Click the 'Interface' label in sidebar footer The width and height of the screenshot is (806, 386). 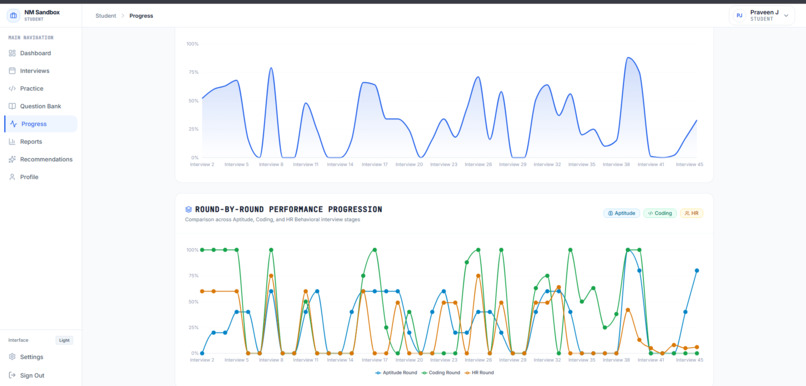click(x=19, y=340)
